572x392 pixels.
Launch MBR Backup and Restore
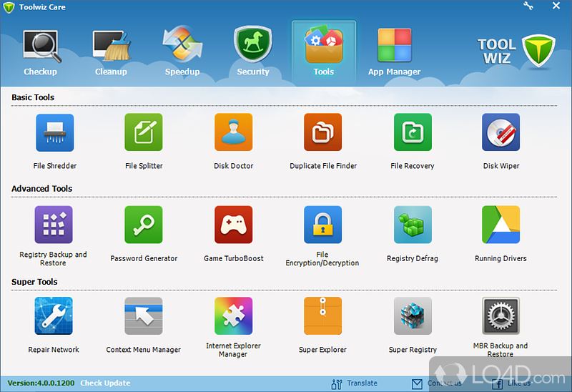point(500,317)
